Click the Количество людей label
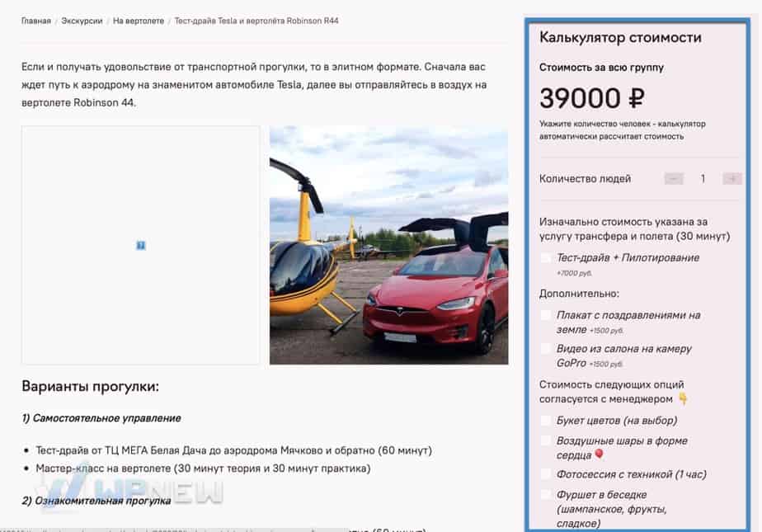This screenshot has width=762, height=532. coord(586,179)
